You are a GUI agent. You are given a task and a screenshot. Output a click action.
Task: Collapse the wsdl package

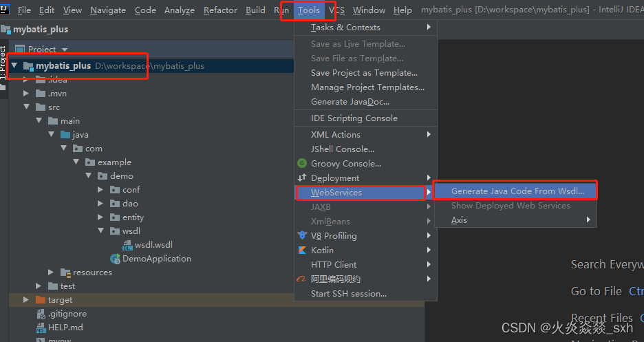[x=100, y=231]
